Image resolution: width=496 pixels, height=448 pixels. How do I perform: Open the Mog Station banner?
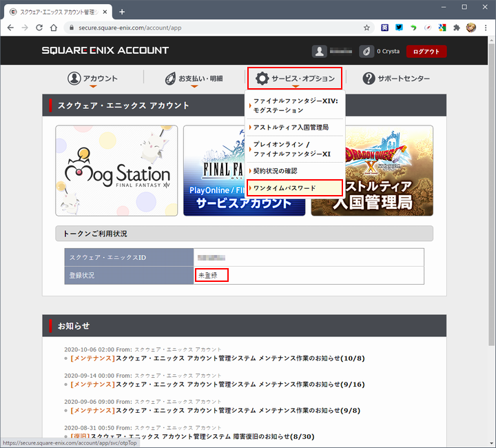(x=116, y=170)
